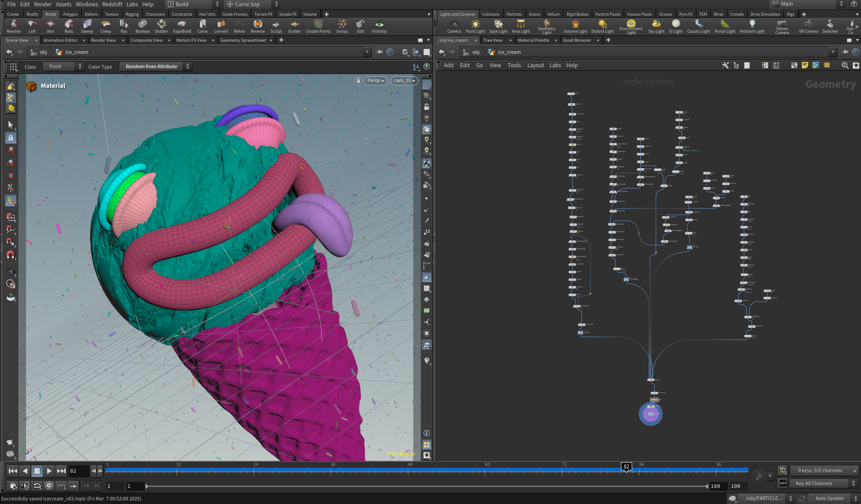Play the animation forward

pyautogui.click(x=49, y=471)
